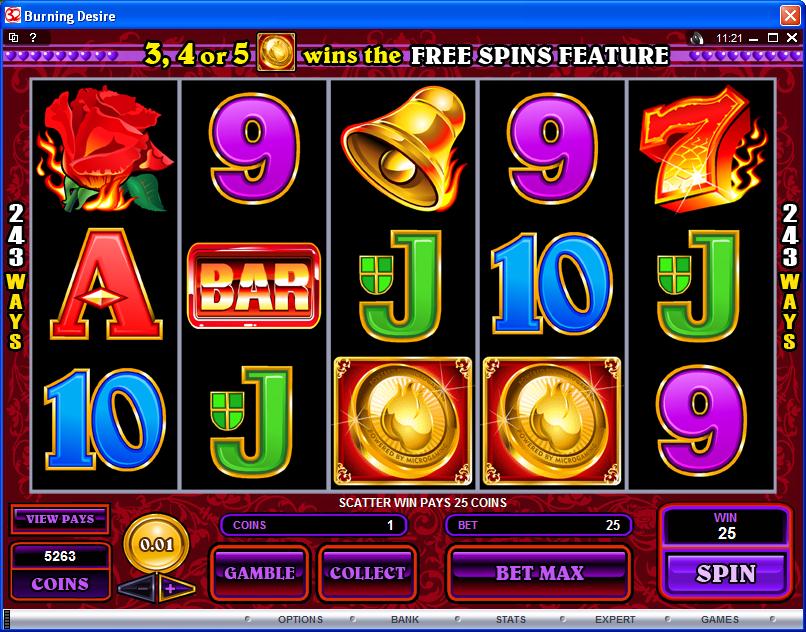
Task: Open the Options menu
Action: click(x=300, y=619)
